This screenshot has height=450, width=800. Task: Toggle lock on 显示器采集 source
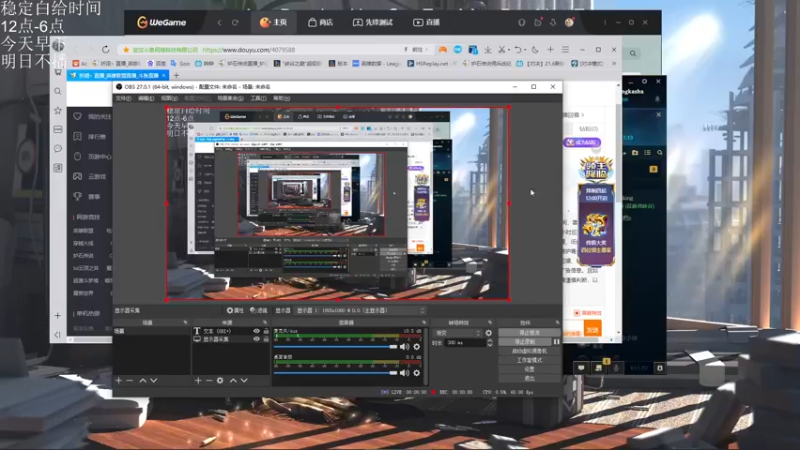point(266,339)
